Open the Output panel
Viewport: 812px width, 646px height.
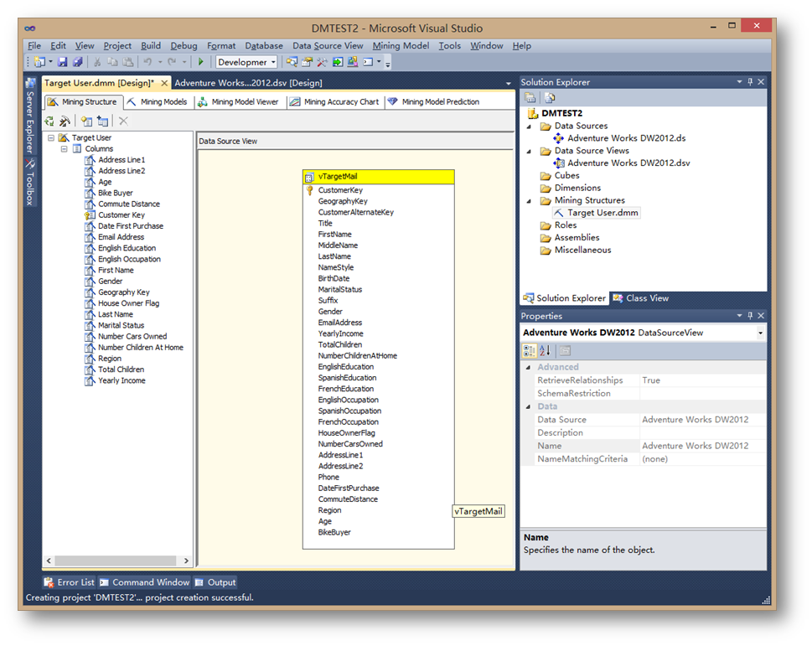215,582
